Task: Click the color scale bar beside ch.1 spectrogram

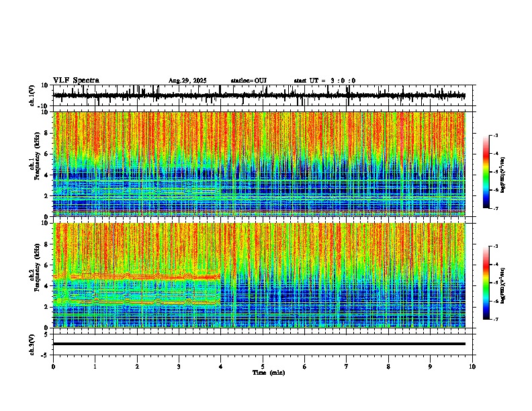Action: click(x=486, y=172)
